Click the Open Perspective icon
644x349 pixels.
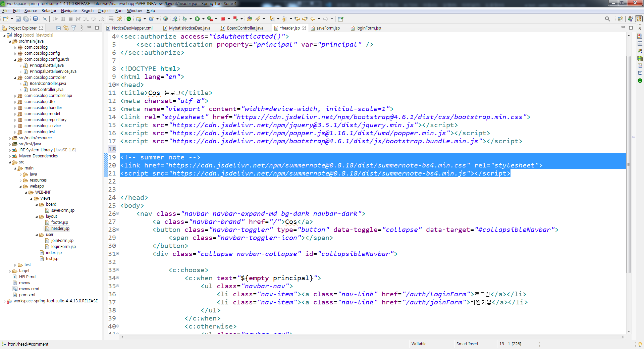pos(620,19)
